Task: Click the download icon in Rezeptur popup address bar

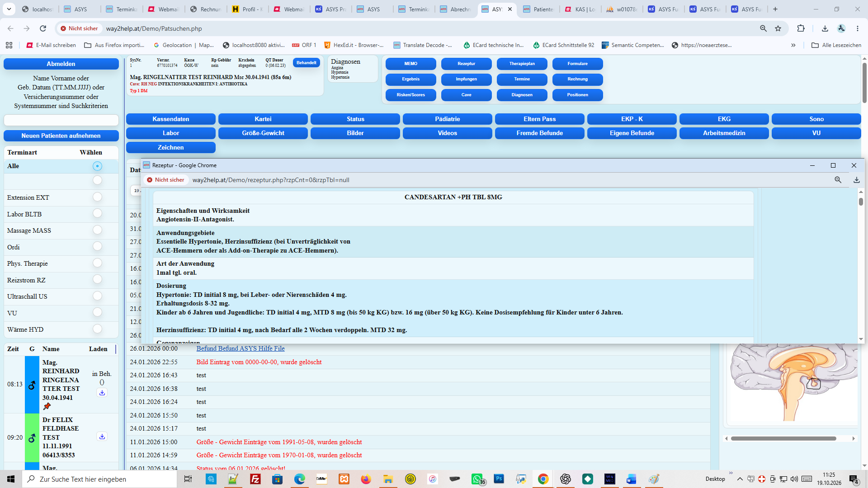Action: pyautogui.click(x=856, y=180)
